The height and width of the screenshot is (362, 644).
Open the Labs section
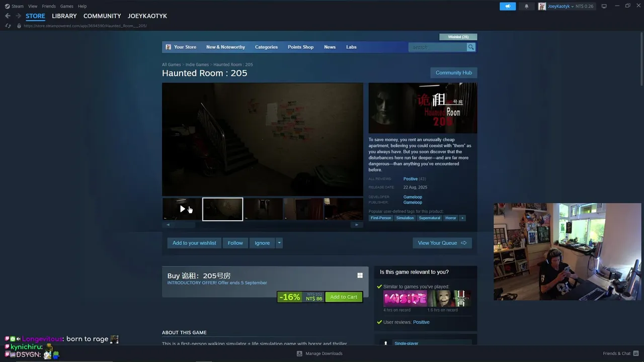(351, 47)
